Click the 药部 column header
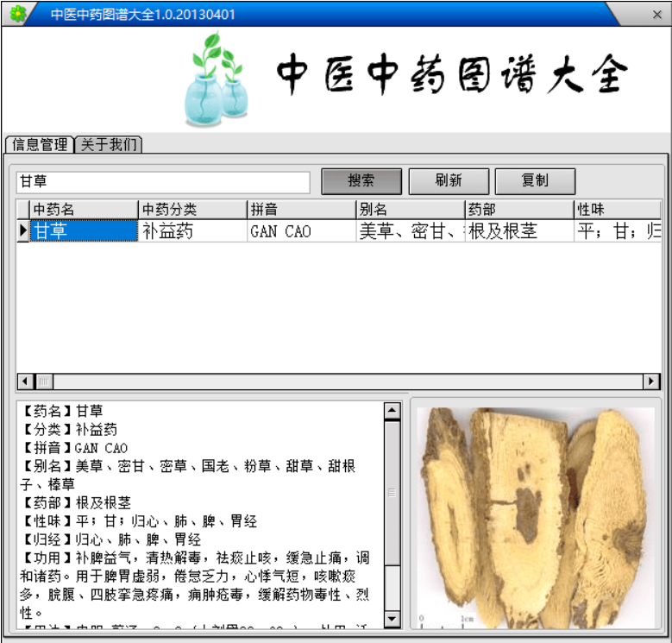Screen dimensions: 672x643 pyautogui.click(x=519, y=209)
